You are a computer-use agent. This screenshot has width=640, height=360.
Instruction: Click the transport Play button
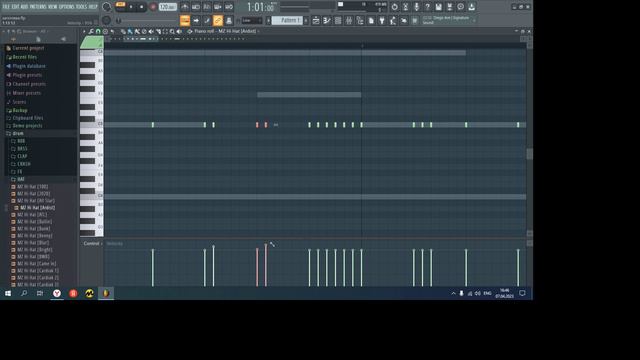coord(131,7)
